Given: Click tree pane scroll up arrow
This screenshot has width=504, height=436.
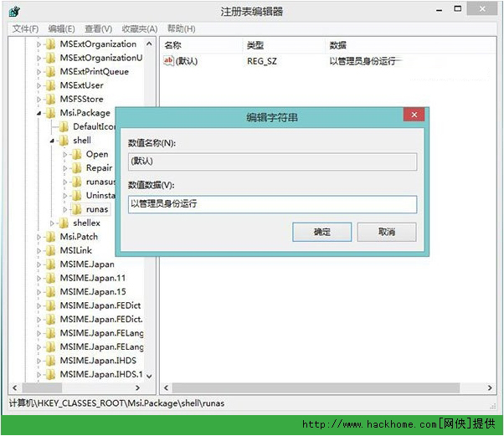Looking at the screenshot, I should pyautogui.click(x=149, y=44).
